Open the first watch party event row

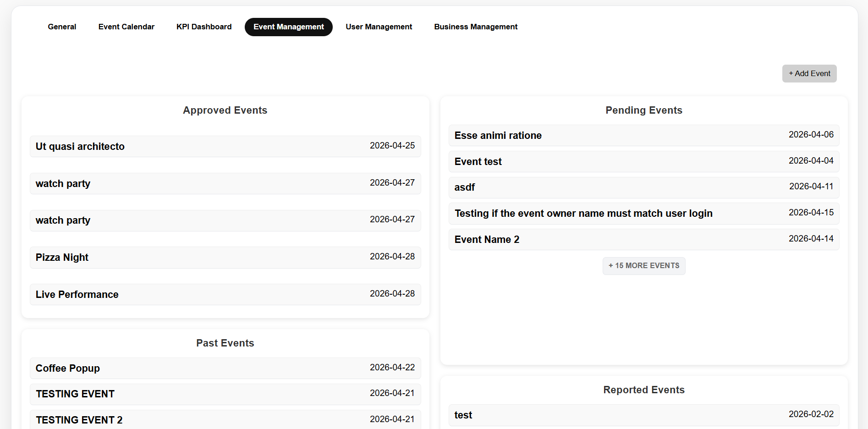225,183
